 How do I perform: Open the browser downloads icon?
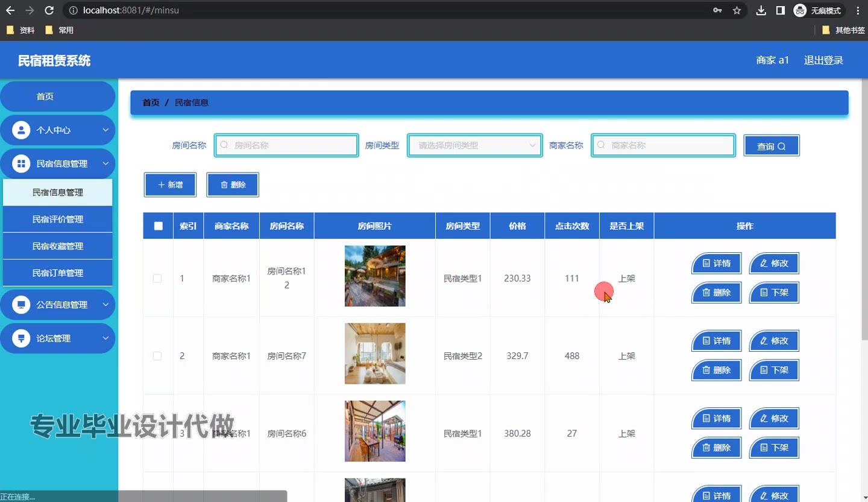pos(761,10)
